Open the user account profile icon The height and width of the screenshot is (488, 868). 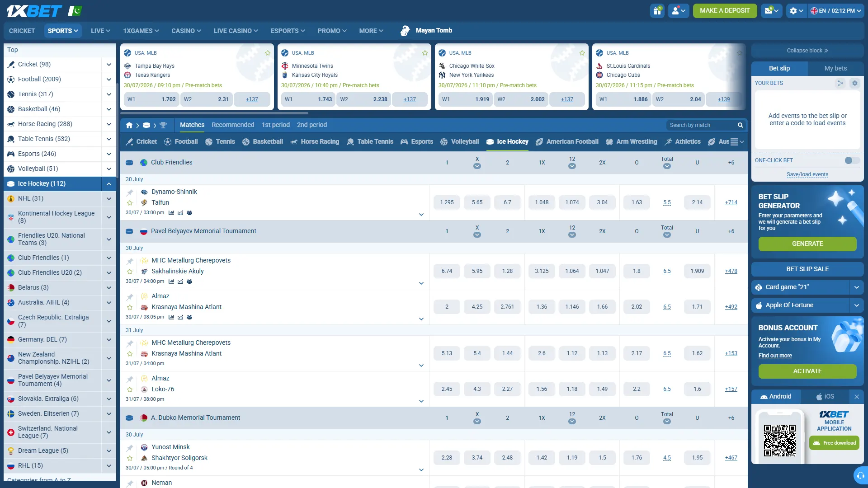(x=679, y=10)
